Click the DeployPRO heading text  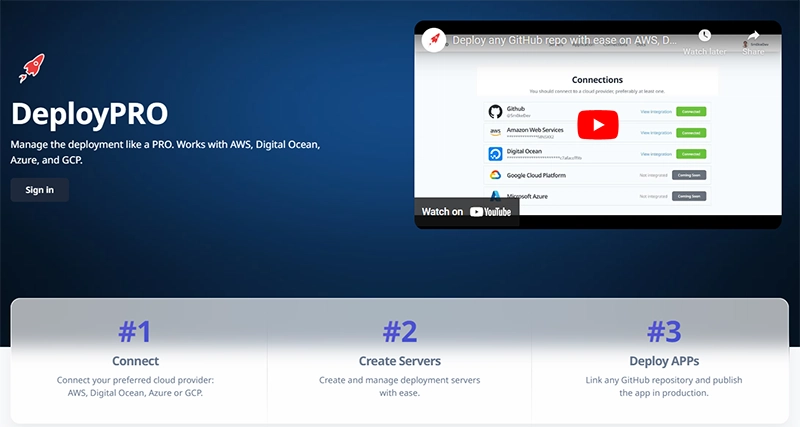[x=89, y=114]
